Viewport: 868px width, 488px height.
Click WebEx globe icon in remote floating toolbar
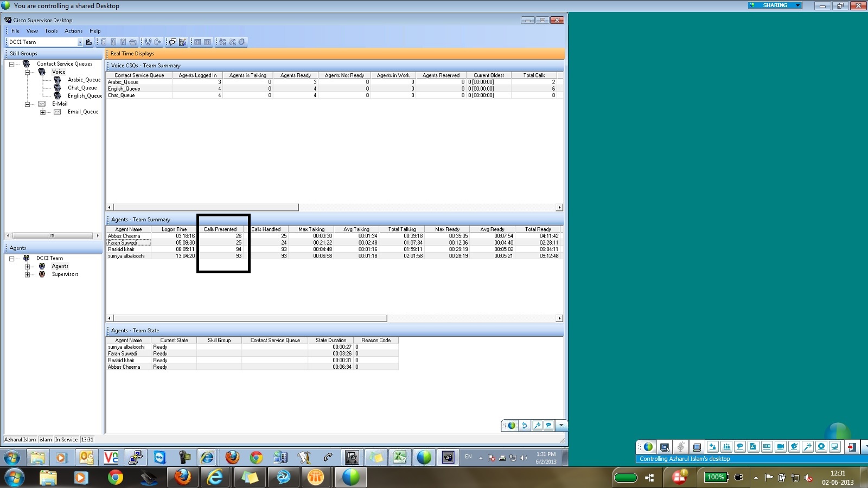[x=512, y=425]
